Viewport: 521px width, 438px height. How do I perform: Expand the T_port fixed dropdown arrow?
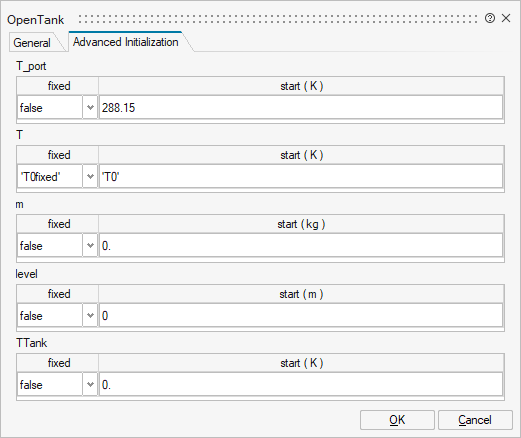[90, 108]
